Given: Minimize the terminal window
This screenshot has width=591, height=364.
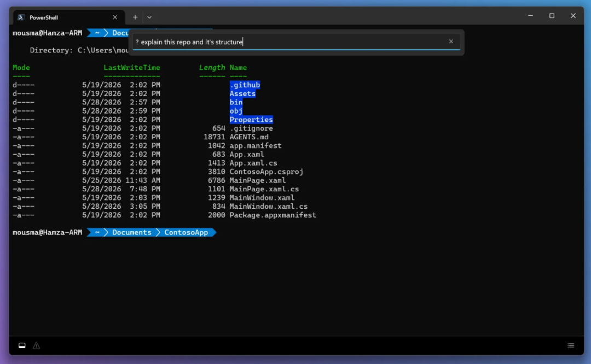Looking at the screenshot, I should point(530,16).
